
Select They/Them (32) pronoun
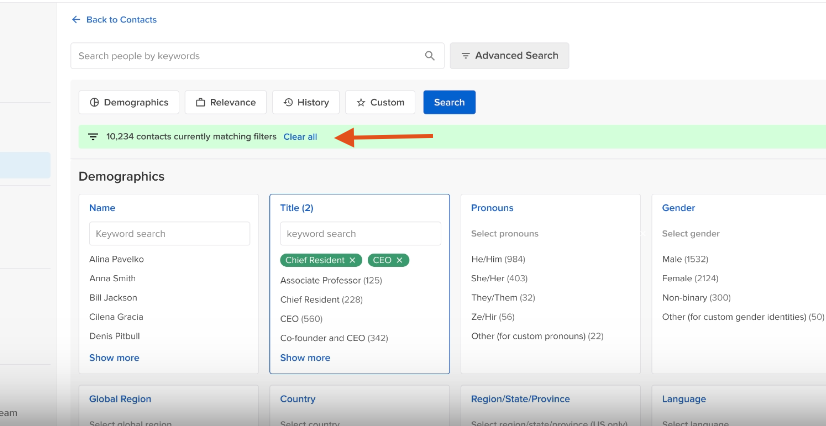pyautogui.click(x=503, y=298)
